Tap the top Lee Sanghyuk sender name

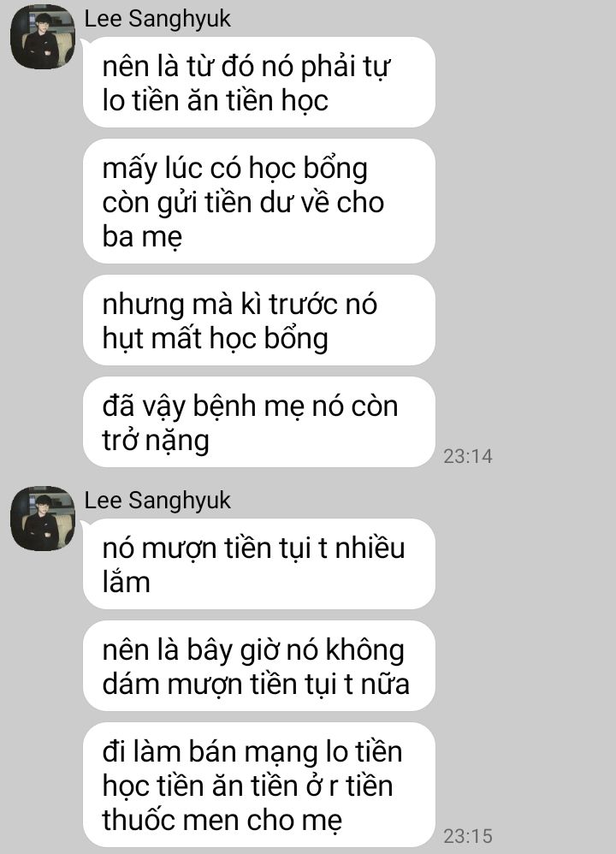pos(157,19)
